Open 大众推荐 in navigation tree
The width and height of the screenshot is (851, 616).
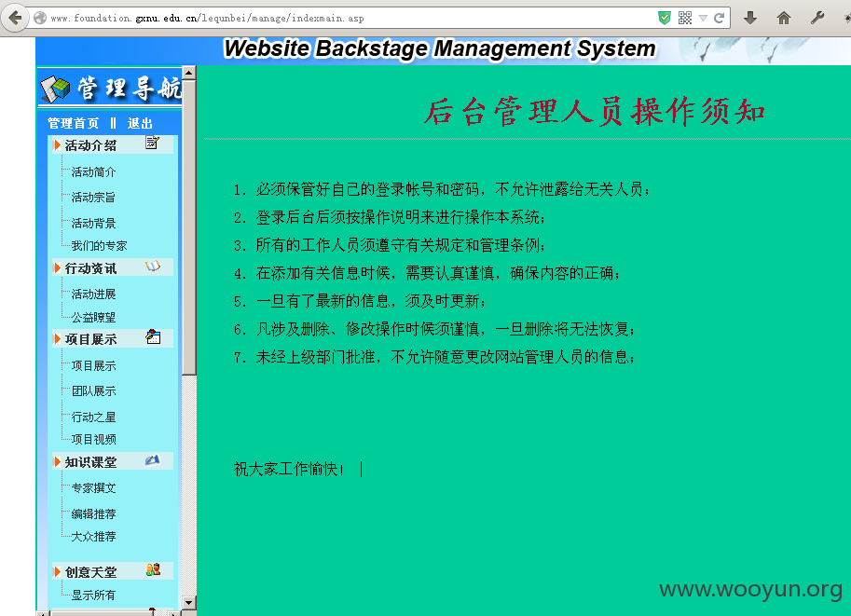pyautogui.click(x=93, y=537)
